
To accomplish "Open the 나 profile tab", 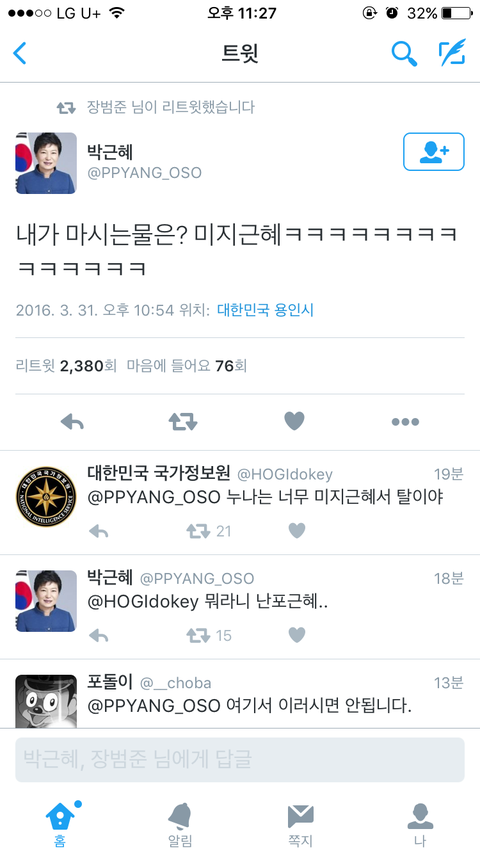I will 420,825.
